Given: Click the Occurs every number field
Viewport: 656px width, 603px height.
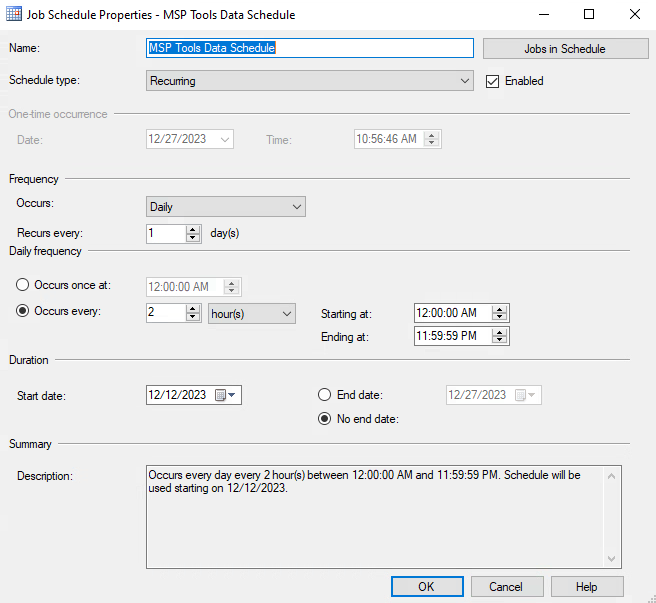Looking at the screenshot, I should pos(166,313).
